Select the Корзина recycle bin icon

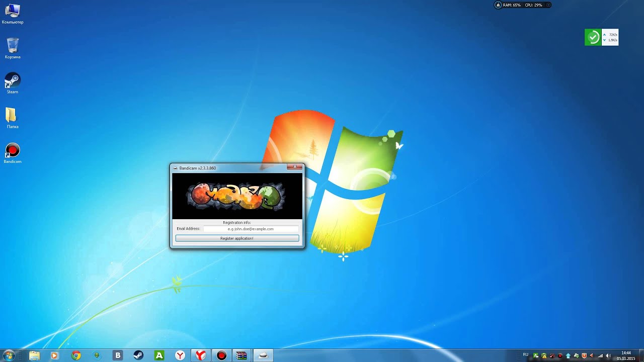pyautogui.click(x=13, y=49)
